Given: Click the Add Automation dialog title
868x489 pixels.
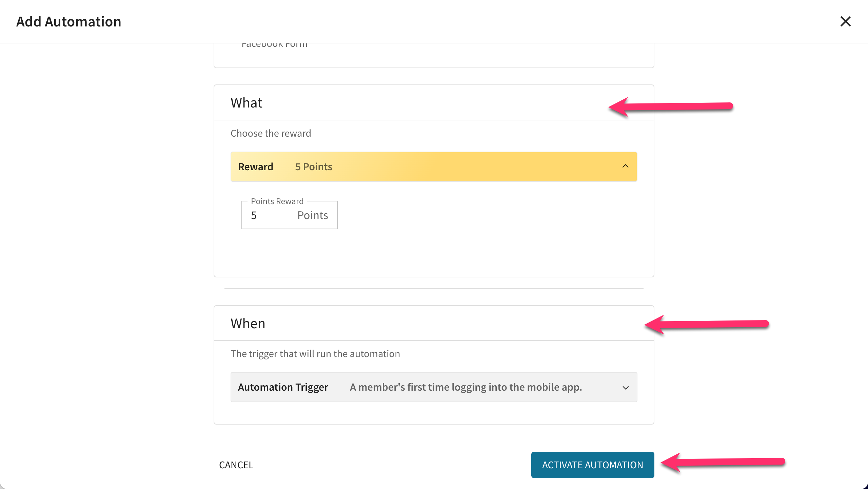Looking at the screenshot, I should pyautogui.click(x=68, y=21).
